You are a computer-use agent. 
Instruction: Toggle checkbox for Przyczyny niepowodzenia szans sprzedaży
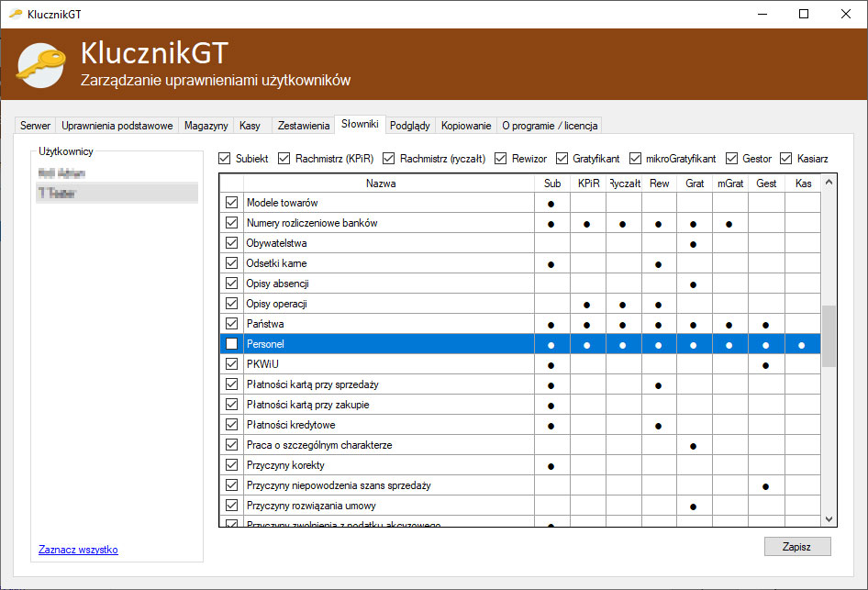pyautogui.click(x=232, y=485)
